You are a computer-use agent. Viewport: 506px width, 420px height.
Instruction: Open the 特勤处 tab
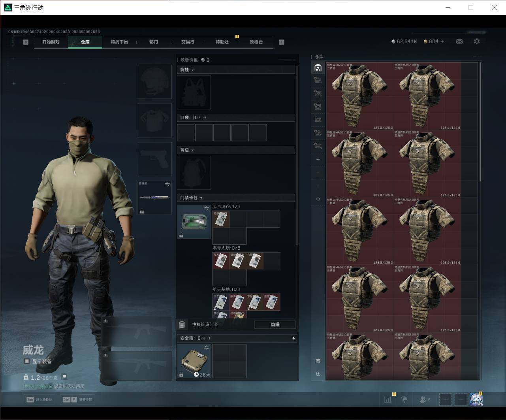click(x=222, y=42)
